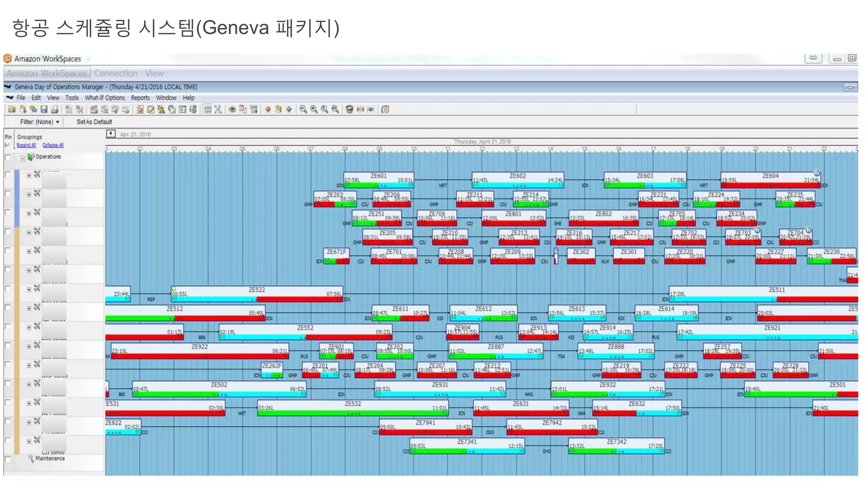Click the blue right diamond arrow icon

coord(289,109)
